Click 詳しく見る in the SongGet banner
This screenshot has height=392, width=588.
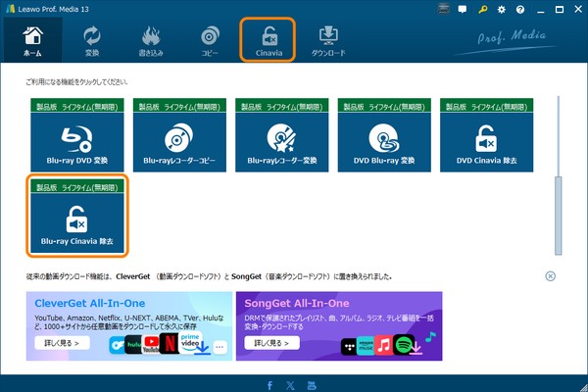point(271,343)
